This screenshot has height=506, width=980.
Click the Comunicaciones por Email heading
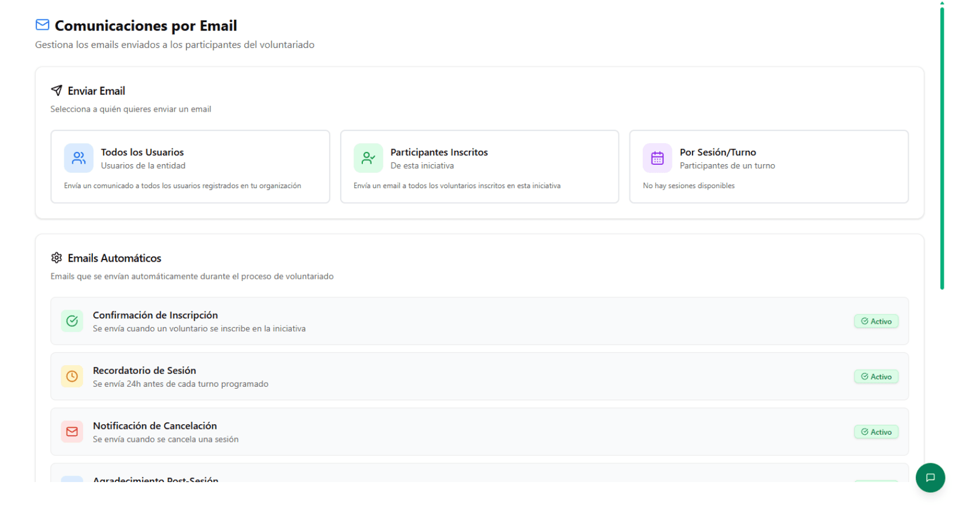click(146, 26)
